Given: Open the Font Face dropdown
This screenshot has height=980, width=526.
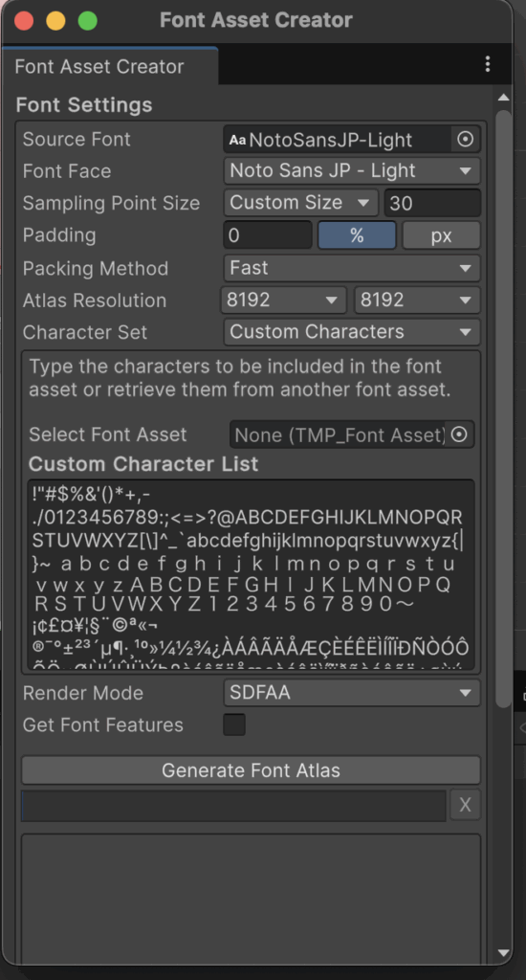Looking at the screenshot, I should point(352,170).
